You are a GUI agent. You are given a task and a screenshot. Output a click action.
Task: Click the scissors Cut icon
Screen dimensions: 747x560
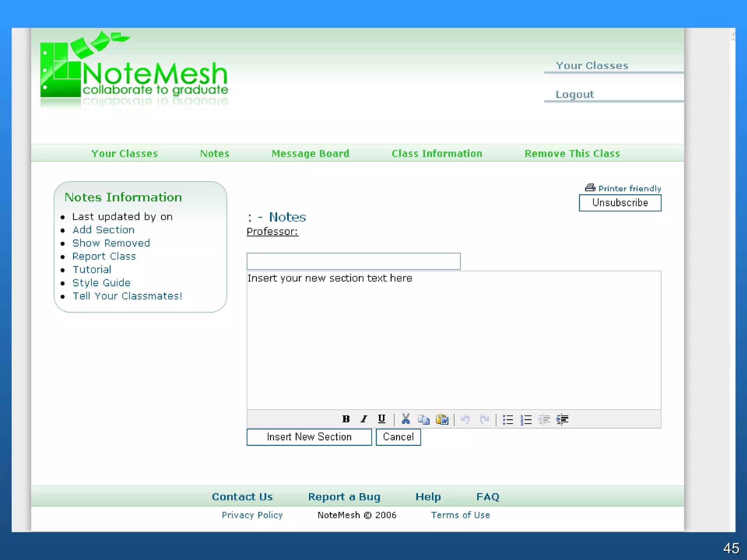[406, 419]
